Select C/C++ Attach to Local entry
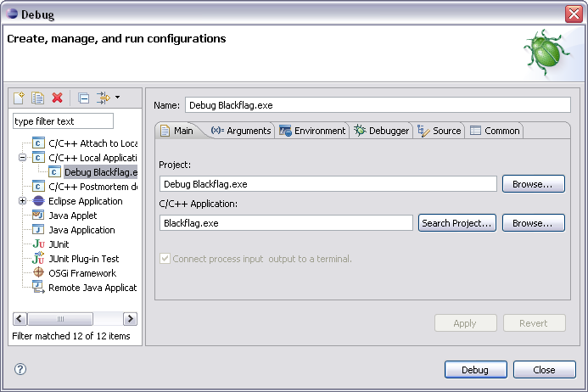This screenshot has width=588, height=392. pyautogui.click(x=93, y=143)
